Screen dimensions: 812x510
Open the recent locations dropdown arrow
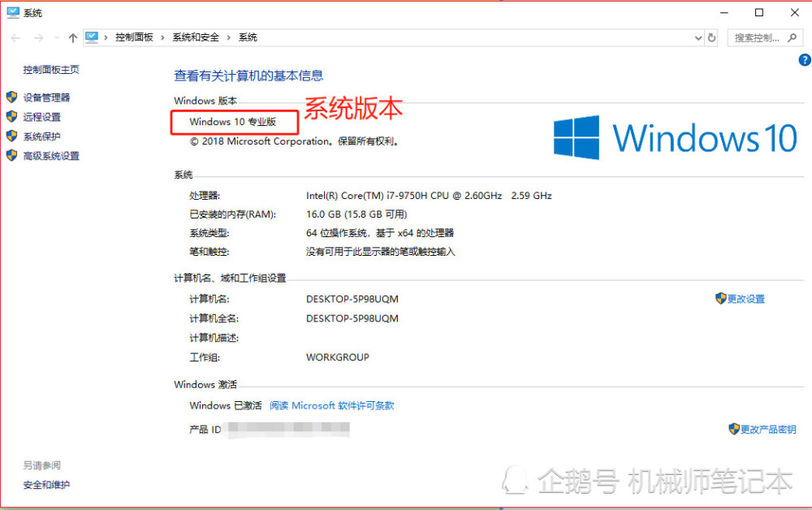[57, 38]
